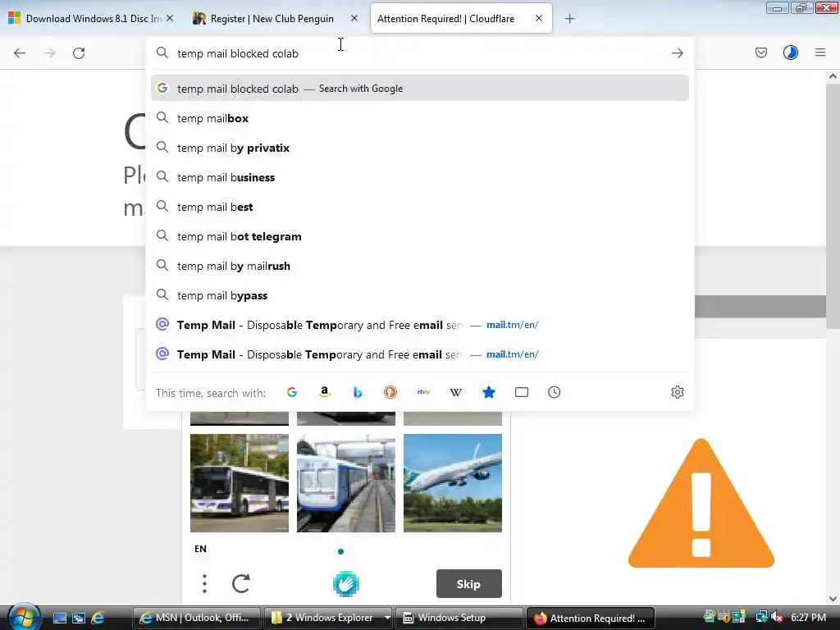The height and width of the screenshot is (630, 840).
Task: Open the Pocket save icon
Action: 760,52
